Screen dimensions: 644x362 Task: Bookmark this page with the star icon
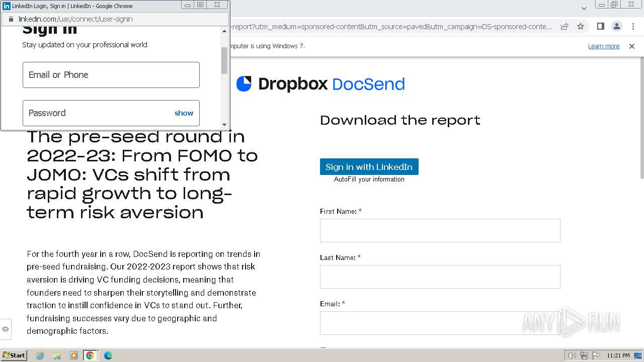[x=581, y=26]
